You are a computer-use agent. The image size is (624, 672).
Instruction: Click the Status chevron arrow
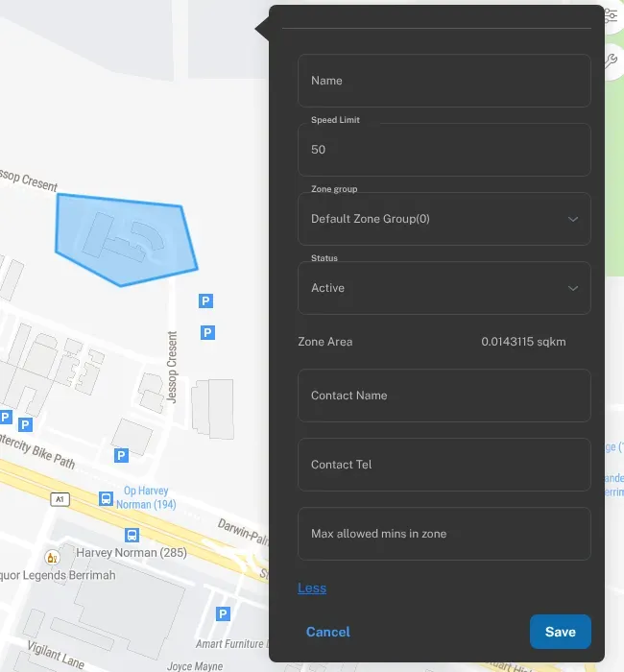[x=573, y=288]
